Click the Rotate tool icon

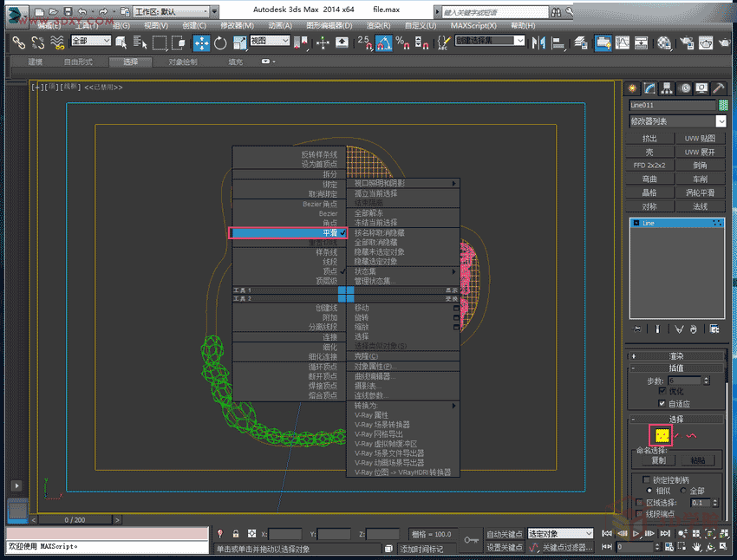click(x=220, y=42)
